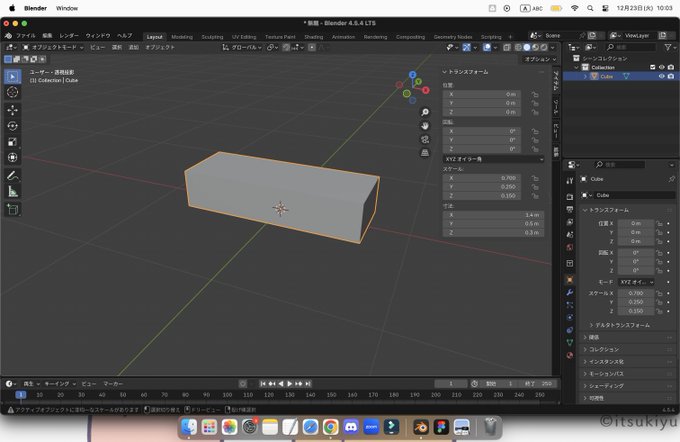
Task: Open the レンダー menu
Action: pos(69,36)
